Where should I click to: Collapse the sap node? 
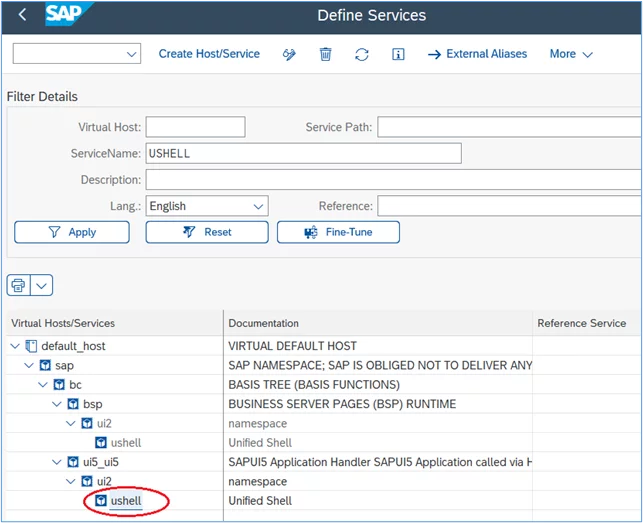[x=29, y=365]
